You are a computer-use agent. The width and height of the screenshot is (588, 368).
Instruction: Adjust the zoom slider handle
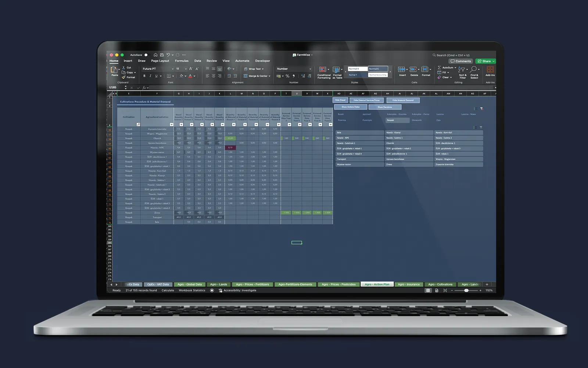click(466, 290)
